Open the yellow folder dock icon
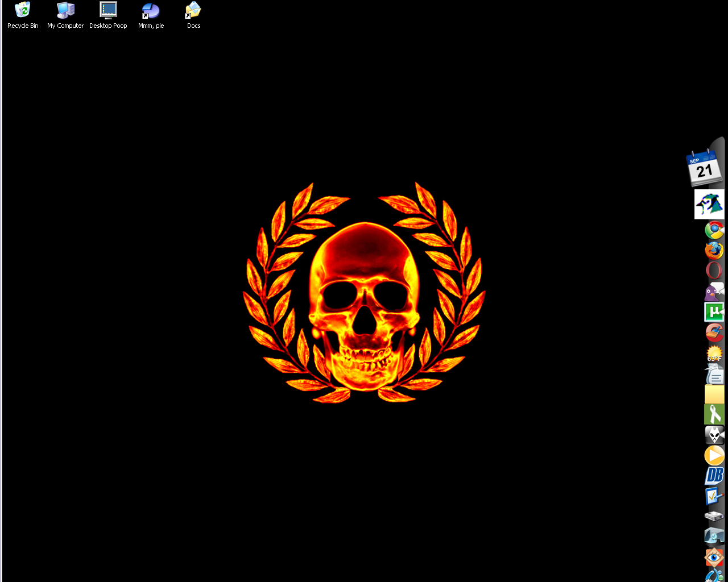The width and height of the screenshot is (728, 582). point(714,394)
